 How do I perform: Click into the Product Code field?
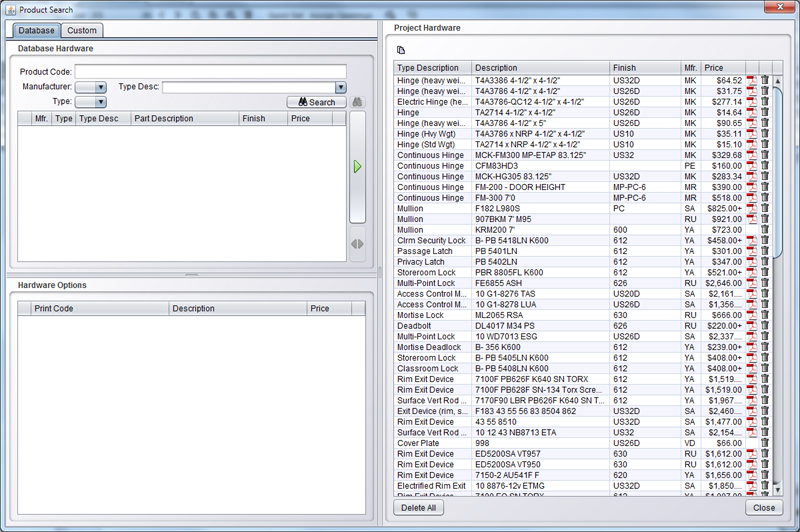(x=211, y=71)
